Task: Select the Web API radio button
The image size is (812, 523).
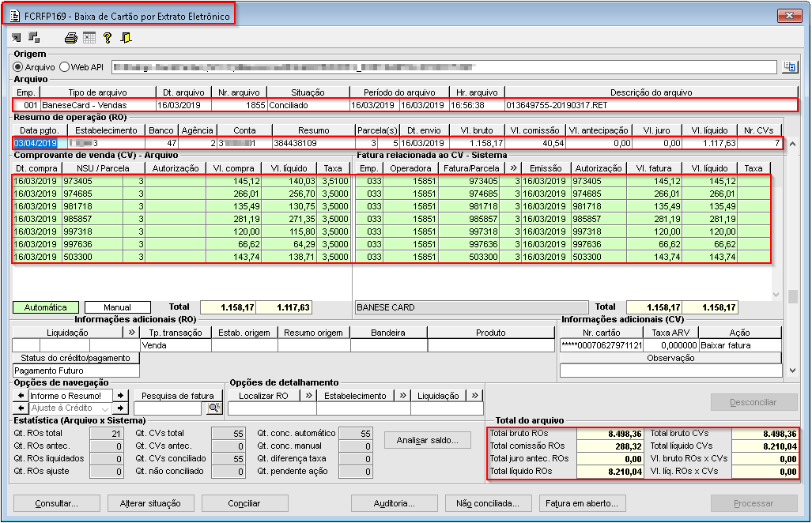Action: 65,67
